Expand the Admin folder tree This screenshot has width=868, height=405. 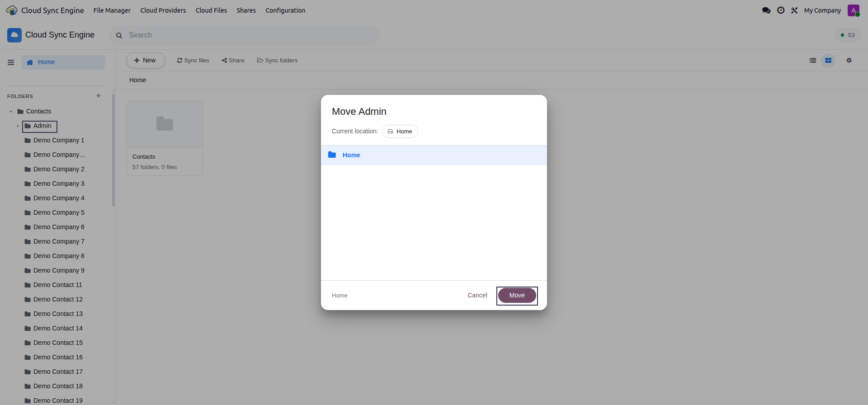coord(18,126)
